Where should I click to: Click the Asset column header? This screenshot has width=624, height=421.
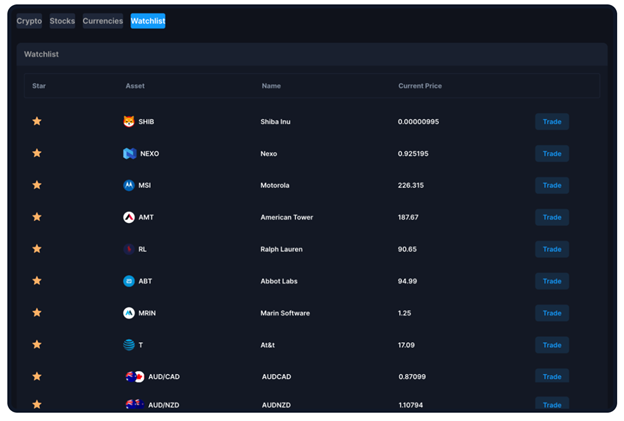(135, 86)
